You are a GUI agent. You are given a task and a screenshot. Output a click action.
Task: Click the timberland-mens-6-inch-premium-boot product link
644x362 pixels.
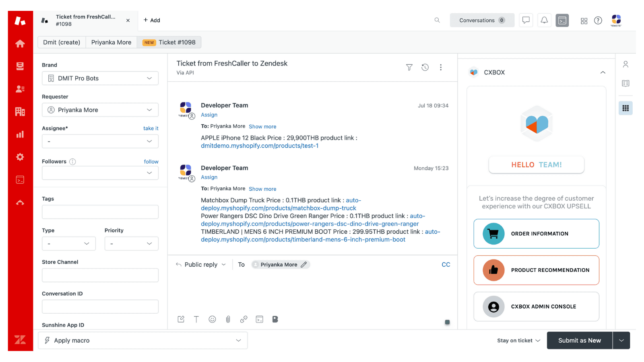pos(303,240)
